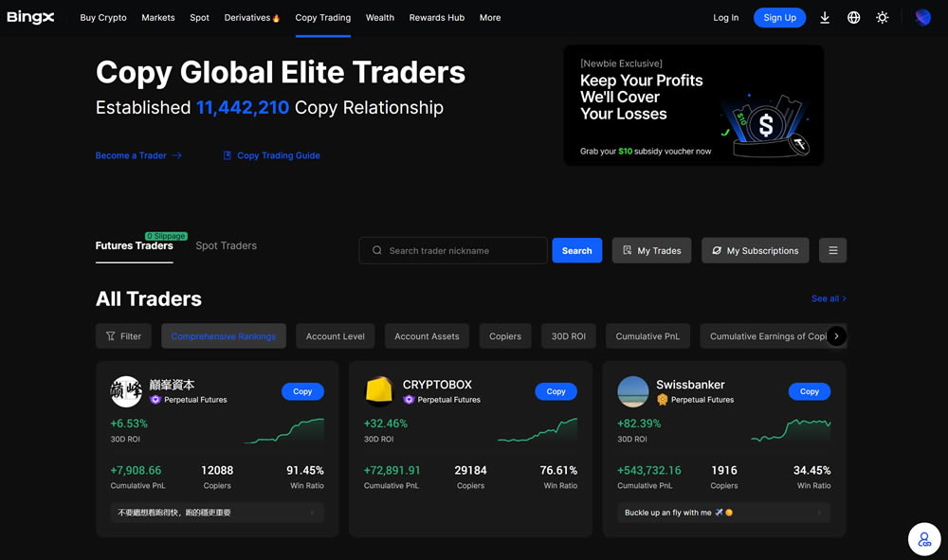Open the Become a Trader link
The height and width of the screenshot is (560, 948).
(138, 155)
